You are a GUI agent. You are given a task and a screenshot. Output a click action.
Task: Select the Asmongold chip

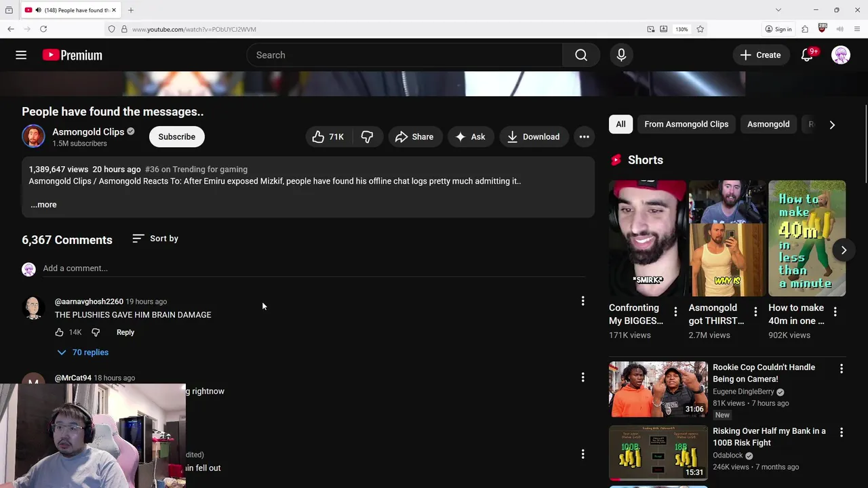pos(768,124)
